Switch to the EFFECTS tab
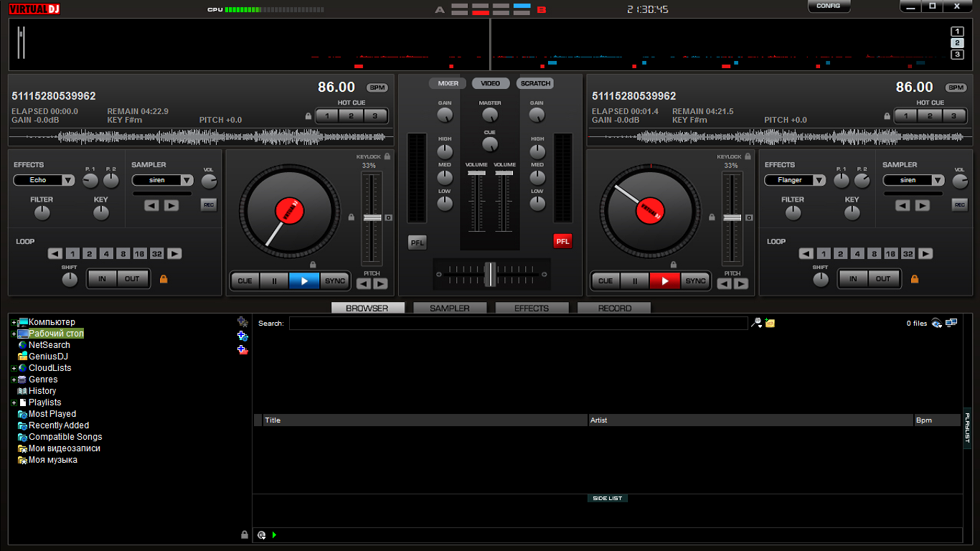980x551 pixels. coord(531,308)
